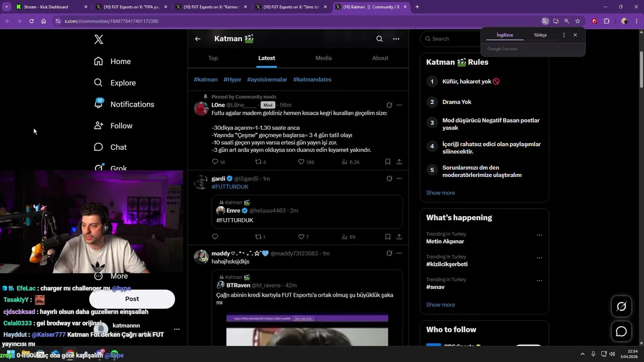Open image in BTRaven quoted post
The height and width of the screenshot is (362, 644).
tap(307, 330)
